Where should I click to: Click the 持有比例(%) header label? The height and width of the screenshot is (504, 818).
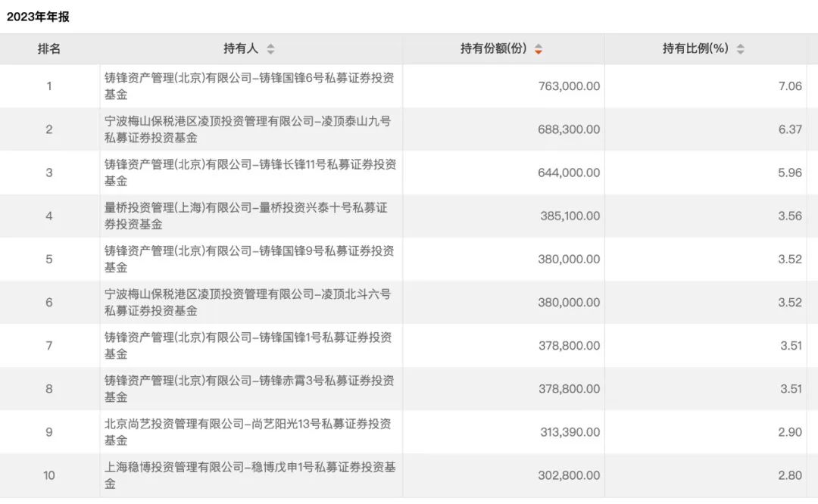[695, 49]
